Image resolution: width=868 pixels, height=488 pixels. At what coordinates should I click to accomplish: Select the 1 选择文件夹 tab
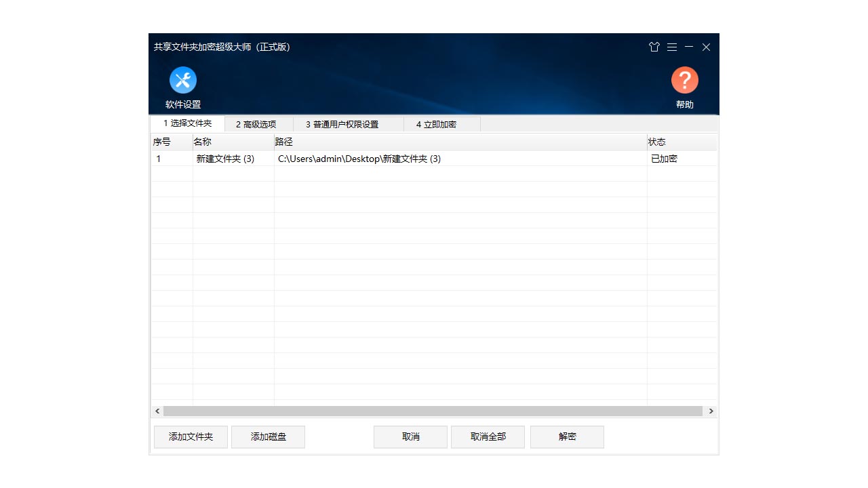tap(187, 123)
